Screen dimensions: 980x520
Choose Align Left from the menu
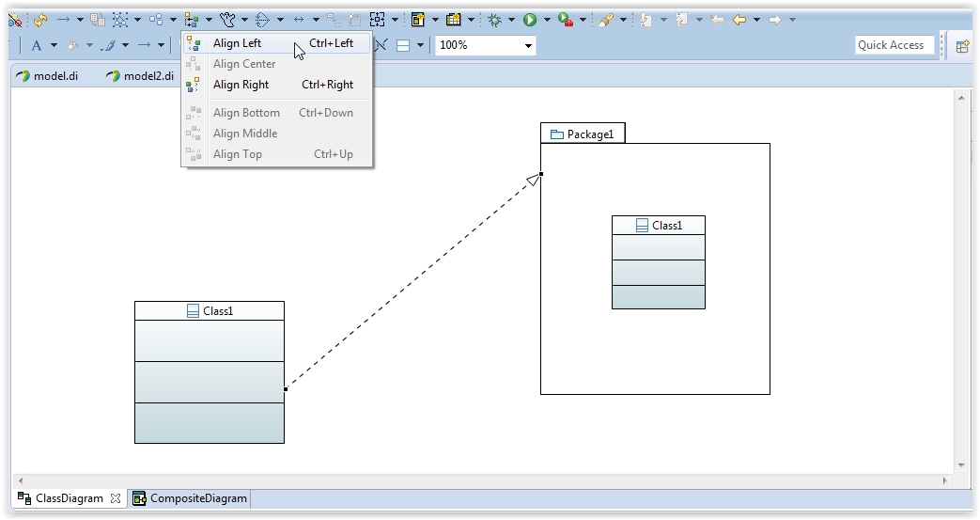(x=277, y=43)
